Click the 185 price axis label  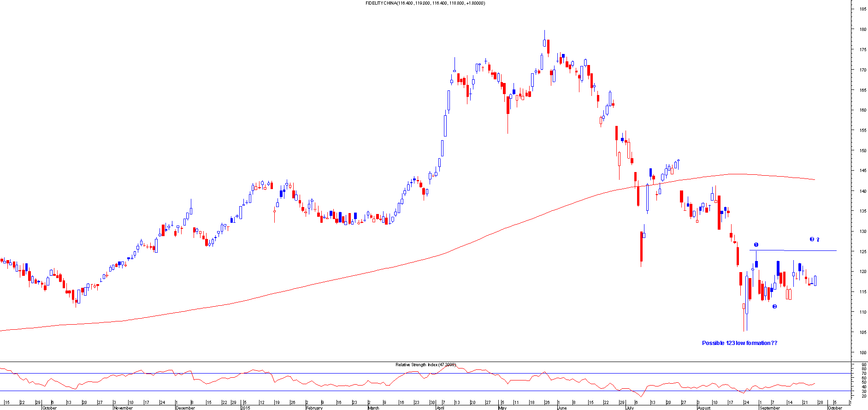point(862,9)
